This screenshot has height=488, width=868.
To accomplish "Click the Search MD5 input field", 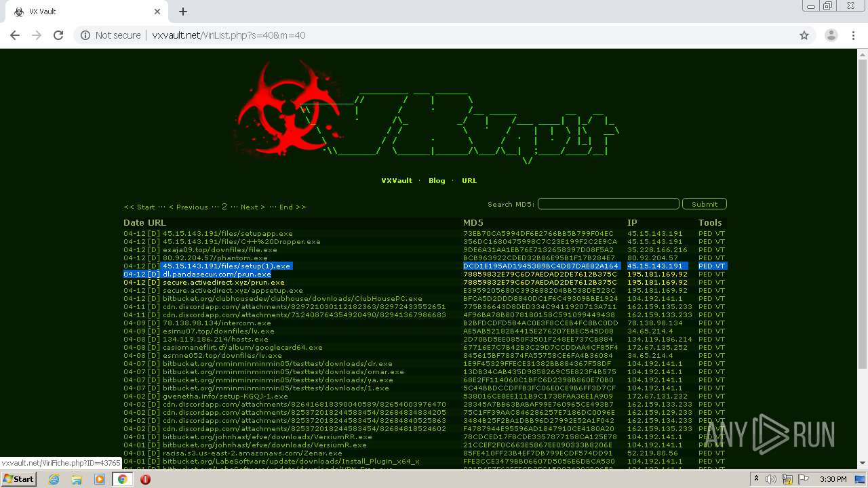I will click(608, 204).
